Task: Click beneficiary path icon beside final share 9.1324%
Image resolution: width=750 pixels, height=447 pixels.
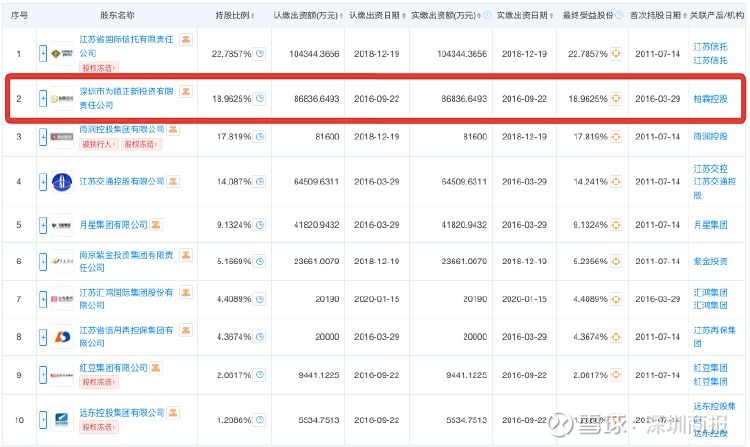Action: pos(616,225)
